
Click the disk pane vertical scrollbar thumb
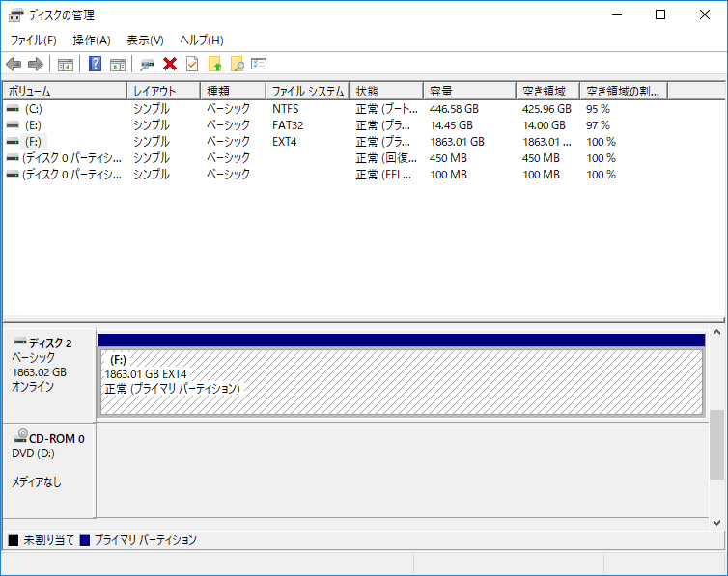click(716, 444)
